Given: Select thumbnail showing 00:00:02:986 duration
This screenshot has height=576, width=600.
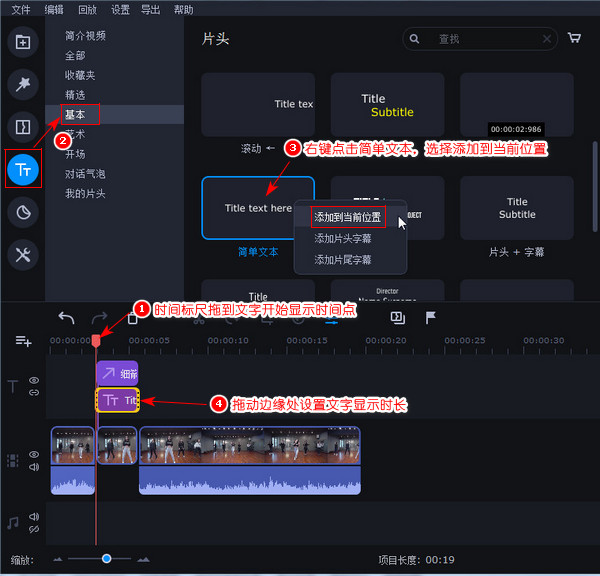Looking at the screenshot, I should (x=517, y=104).
